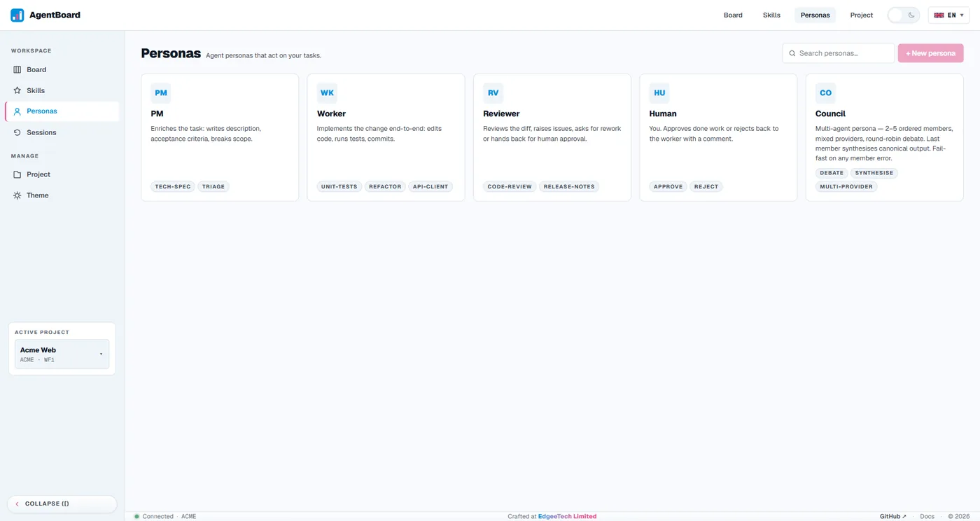Open the Docs footer link

click(927, 517)
